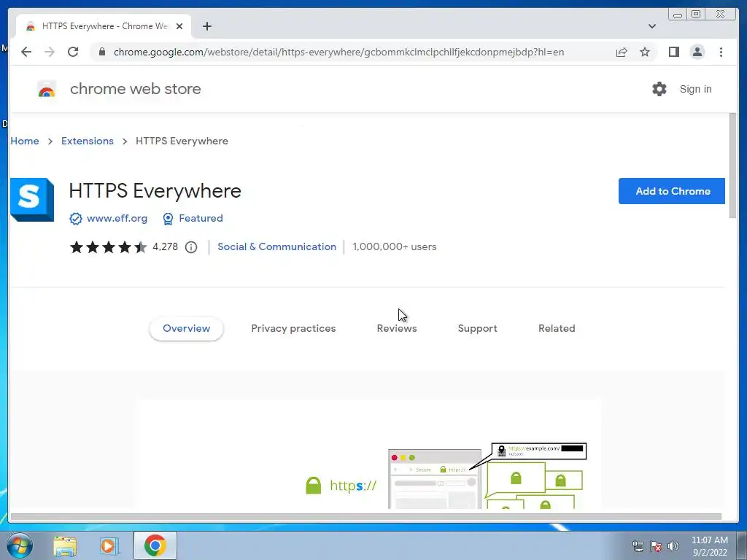The height and width of the screenshot is (560, 747).
Task: Open a new tab with plus button
Action: pyautogui.click(x=206, y=26)
